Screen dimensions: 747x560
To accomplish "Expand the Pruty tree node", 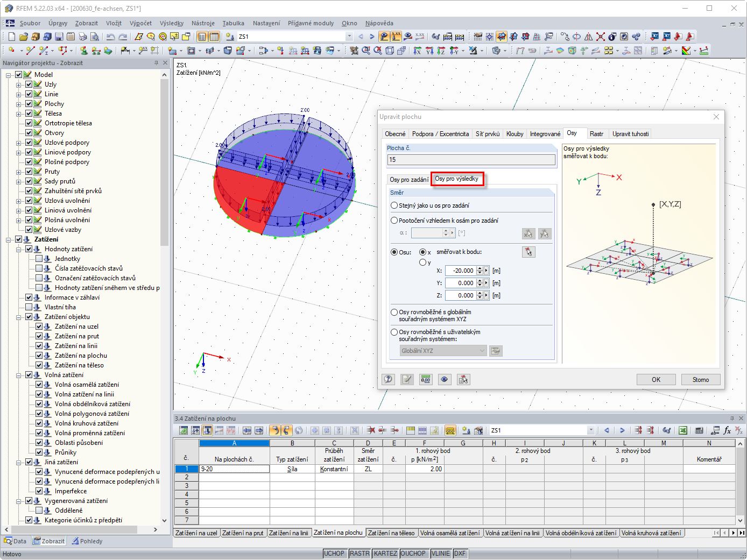I will (x=19, y=172).
